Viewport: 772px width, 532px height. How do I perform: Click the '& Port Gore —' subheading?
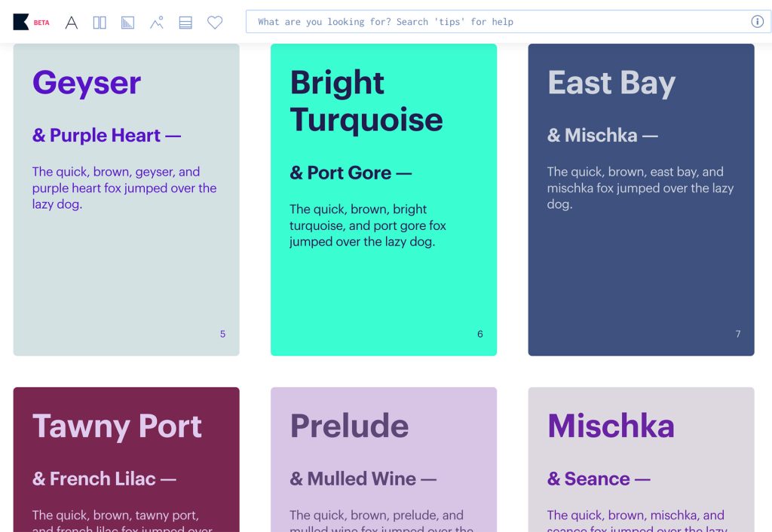coord(351,173)
